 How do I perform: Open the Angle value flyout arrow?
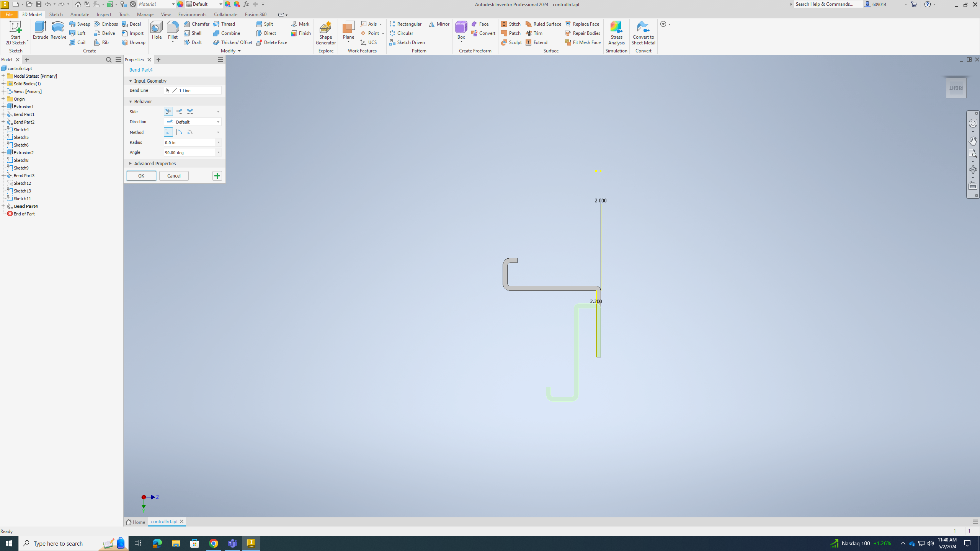coord(218,152)
